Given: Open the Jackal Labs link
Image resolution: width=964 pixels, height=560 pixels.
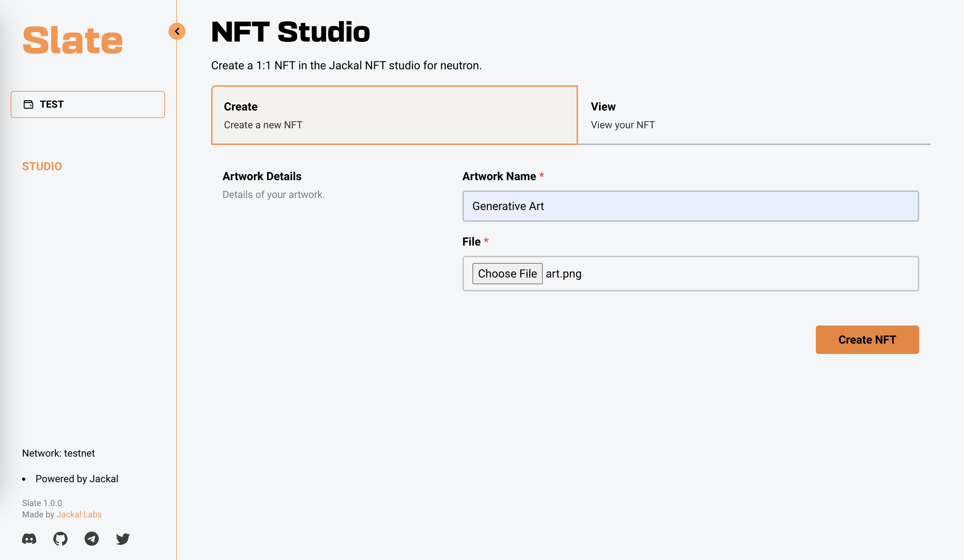Looking at the screenshot, I should coord(79,515).
